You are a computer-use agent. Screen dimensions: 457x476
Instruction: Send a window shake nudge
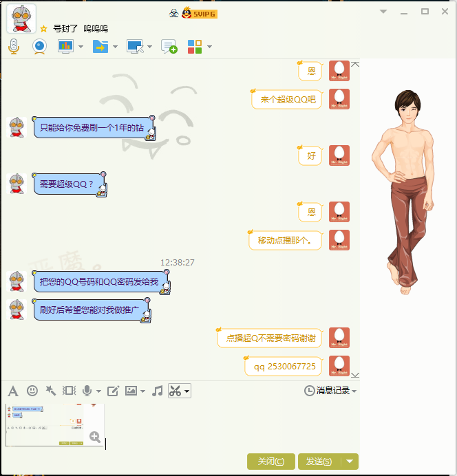tap(70, 391)
